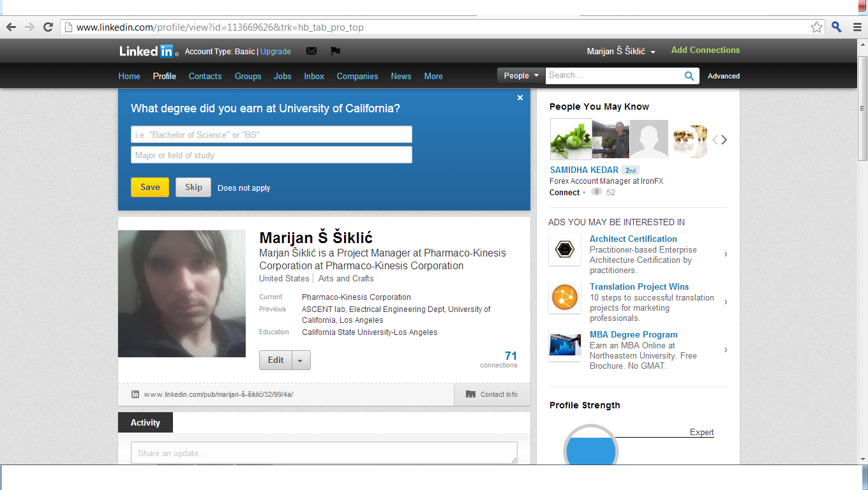
Task: Click the browser forward arrow
Action: pos(29,27)
